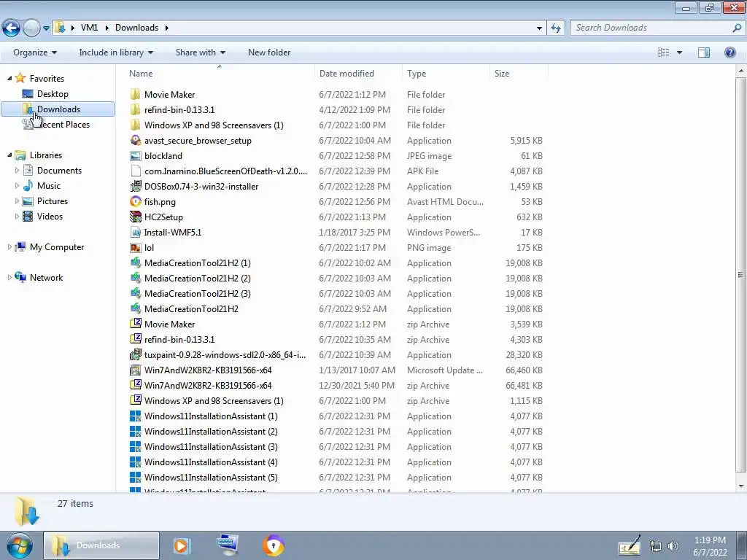Expand the Documents library node
Screen dimensions: 747x560
tap(18, 170)
